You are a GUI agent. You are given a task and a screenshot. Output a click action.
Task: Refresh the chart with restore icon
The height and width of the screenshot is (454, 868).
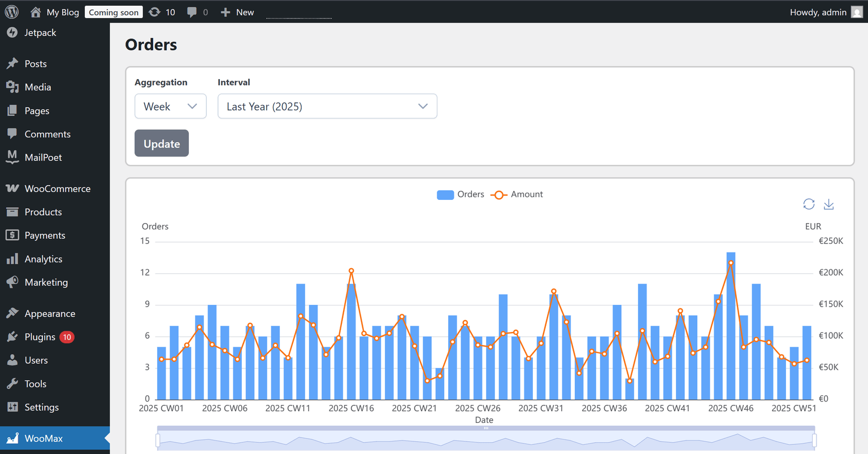pos(809,204)
